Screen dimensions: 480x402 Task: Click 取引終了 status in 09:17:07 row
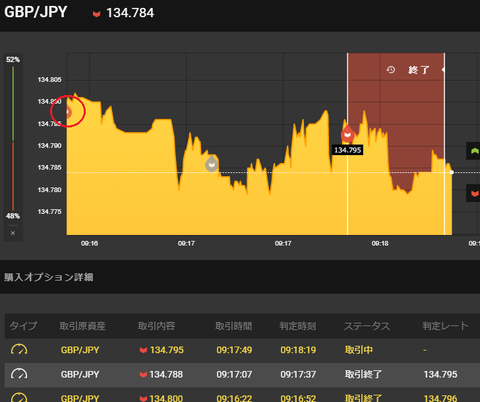pyautogui.click(x=363, y=374)
